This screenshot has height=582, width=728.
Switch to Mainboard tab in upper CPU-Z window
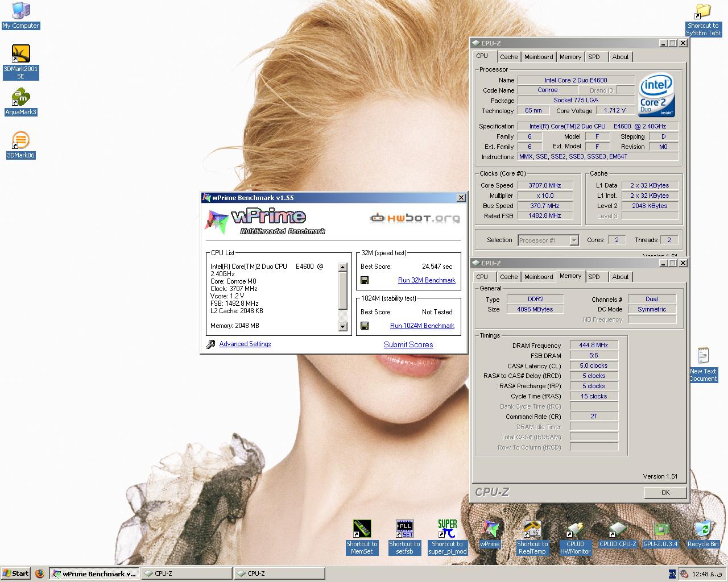coord(539,57)
